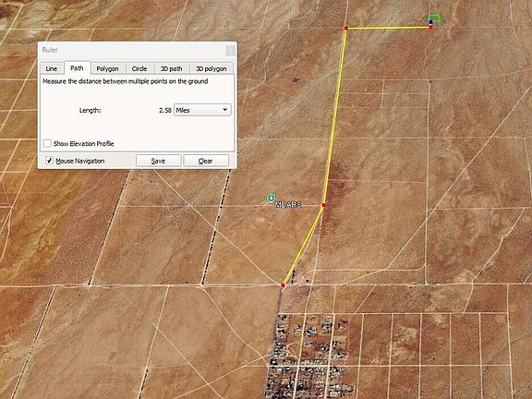Click the red vertex below the green marker
The image size is (532, 399).
click(x=431, y=27)
